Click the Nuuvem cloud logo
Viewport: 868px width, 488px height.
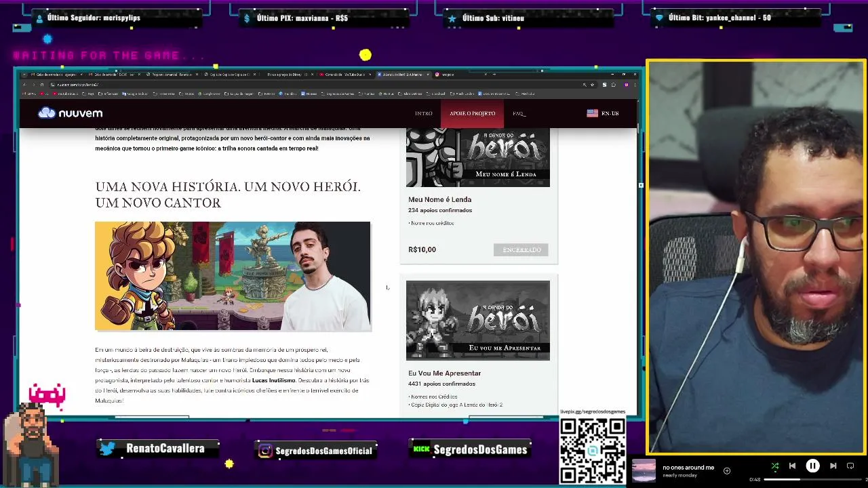point(71,113)
